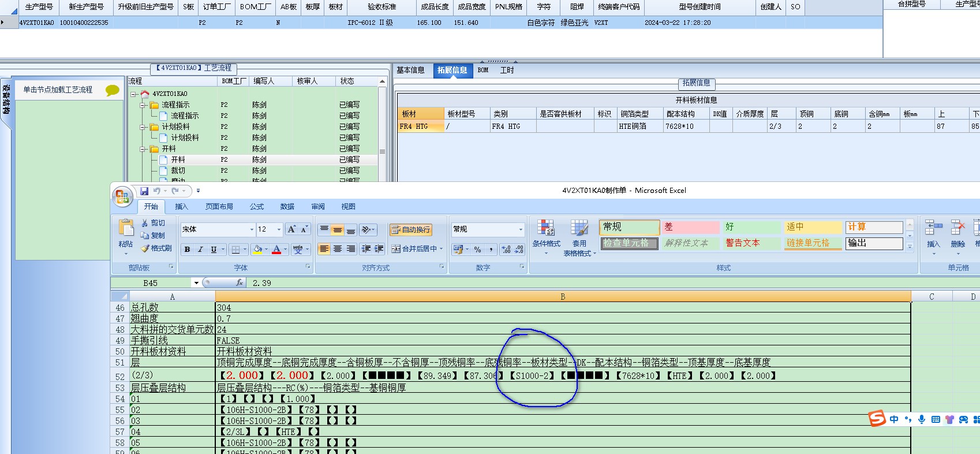Decrease decimal places
This screenshot has height=454, width=980.
click(519, 250)
